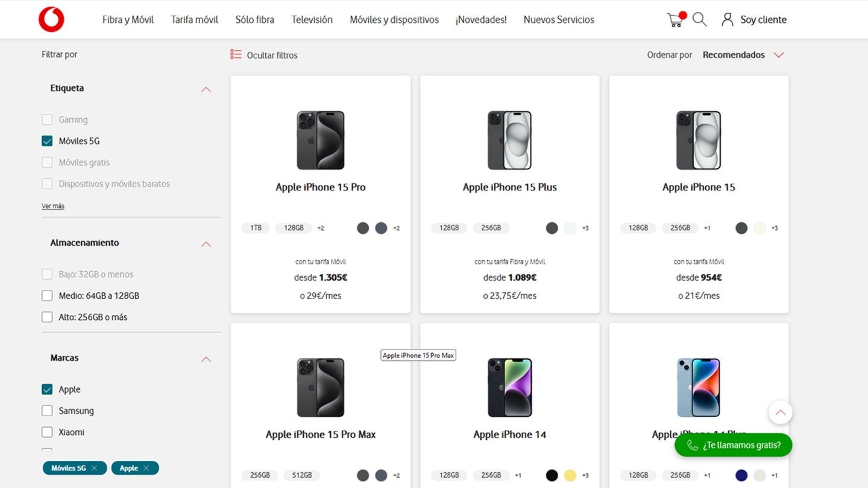
Task: Collapse the Etiqueta filter section
Action: [x=206, y=89]
